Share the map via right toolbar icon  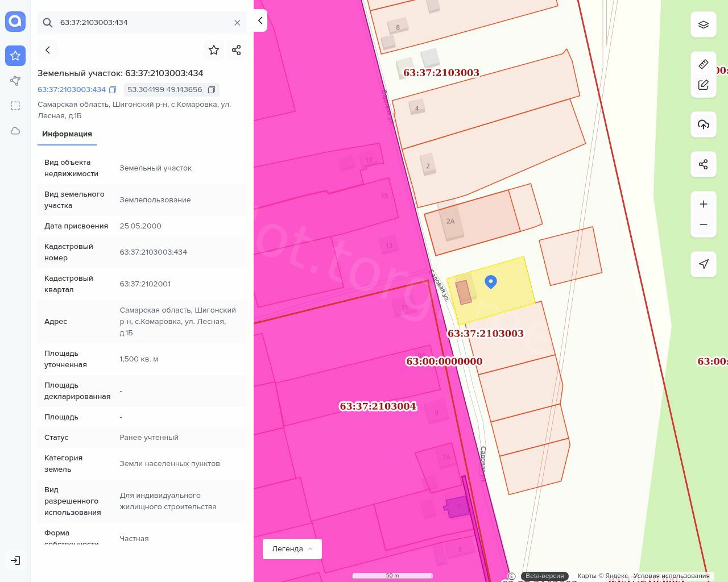coord(703,164)
